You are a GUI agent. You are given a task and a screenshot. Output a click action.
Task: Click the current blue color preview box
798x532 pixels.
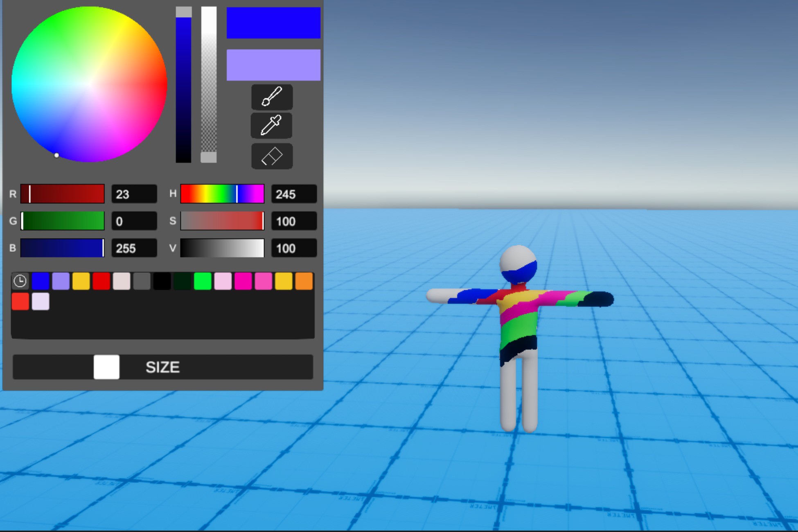(273, 23)
